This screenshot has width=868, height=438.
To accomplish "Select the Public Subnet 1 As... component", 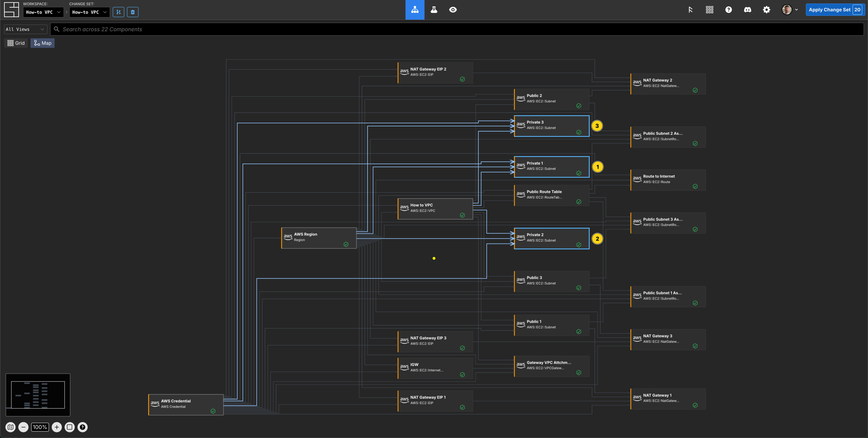I will [x=668, y=297].
